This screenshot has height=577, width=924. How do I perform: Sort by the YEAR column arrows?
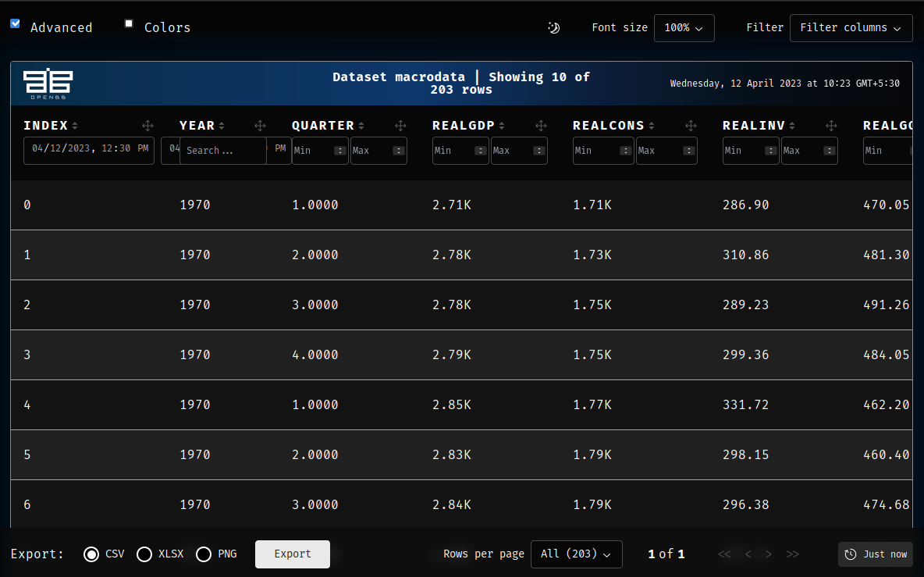click(222, 126)
